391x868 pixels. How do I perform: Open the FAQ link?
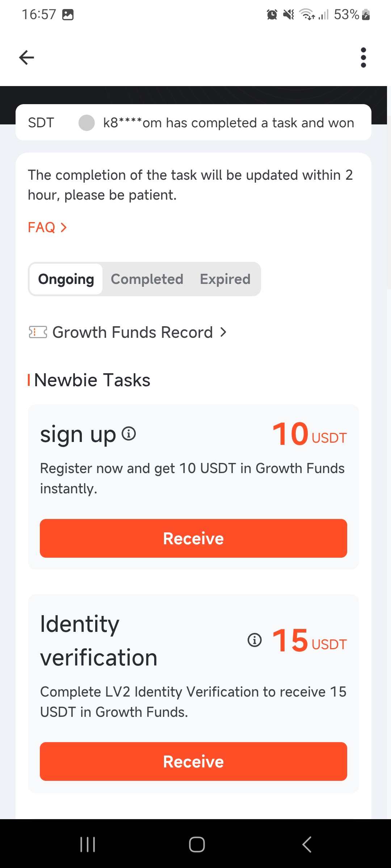pos(42,227)
